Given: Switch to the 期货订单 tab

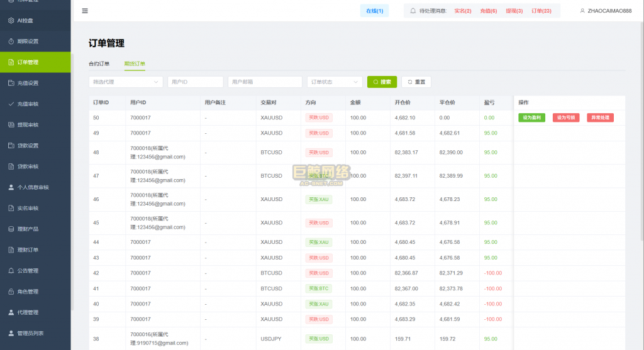Looking at the screenshot, I should pos(135,63).
